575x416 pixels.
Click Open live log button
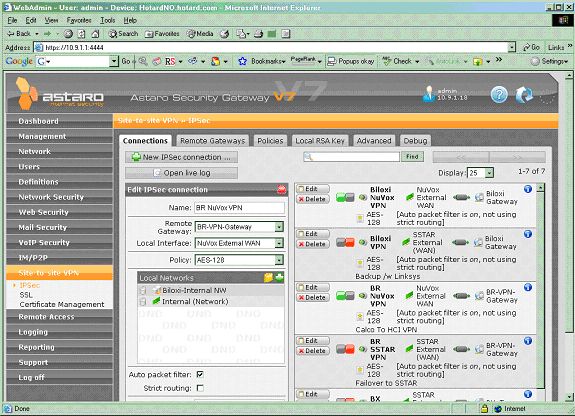tap(181, 173)
